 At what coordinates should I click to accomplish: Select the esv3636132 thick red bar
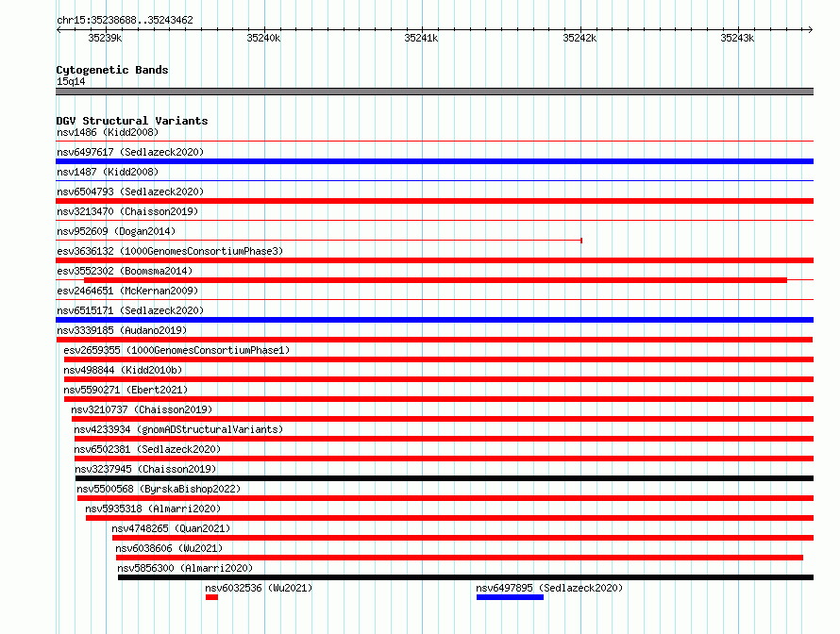[x=434, y=260]
